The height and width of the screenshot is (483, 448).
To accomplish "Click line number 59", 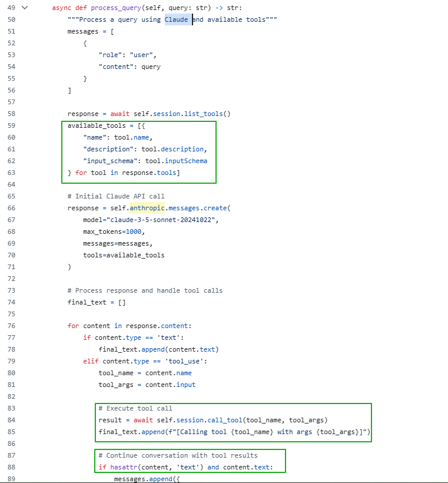I will click(x=11, y=125).
